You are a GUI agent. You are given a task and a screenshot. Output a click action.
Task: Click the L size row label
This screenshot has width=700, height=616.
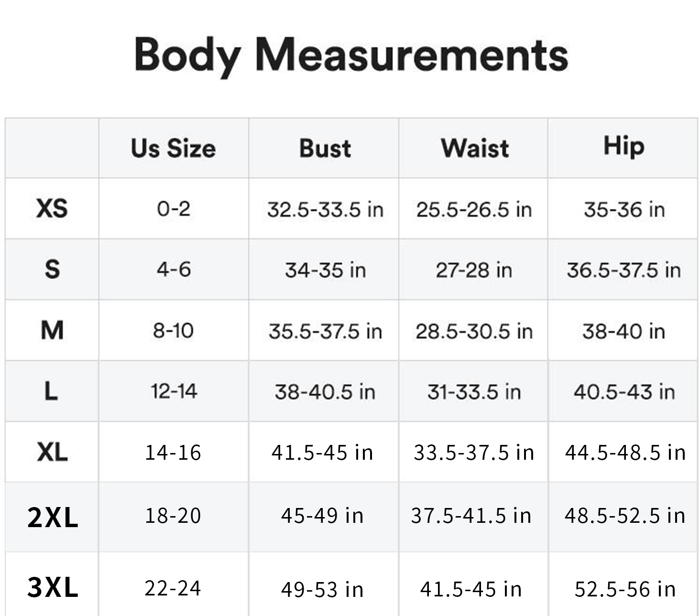pos(51,391)
